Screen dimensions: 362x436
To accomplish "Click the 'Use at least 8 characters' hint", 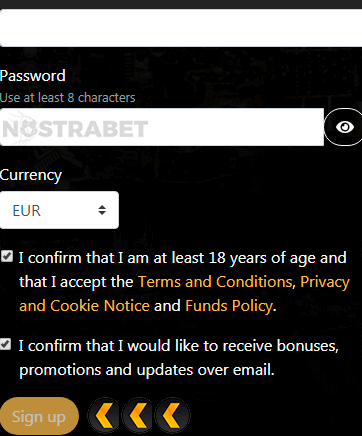I will pos(68,98).
